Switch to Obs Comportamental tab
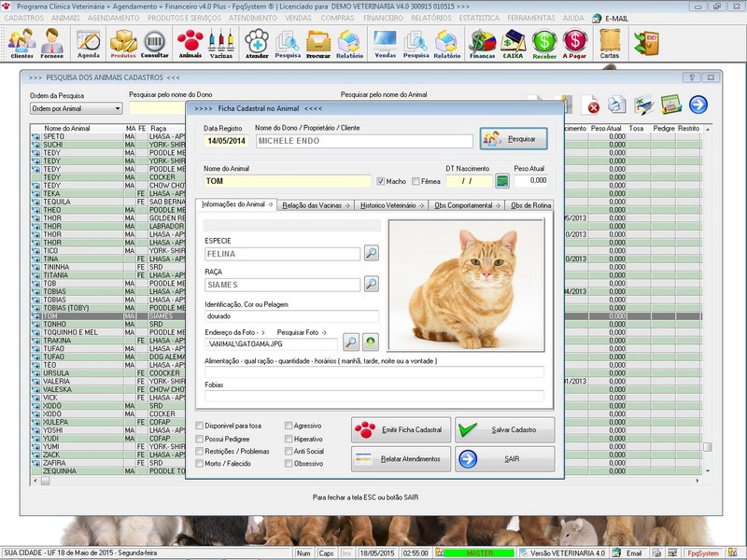The width and height of the screenshot is (747, 560). click(467, 205)
